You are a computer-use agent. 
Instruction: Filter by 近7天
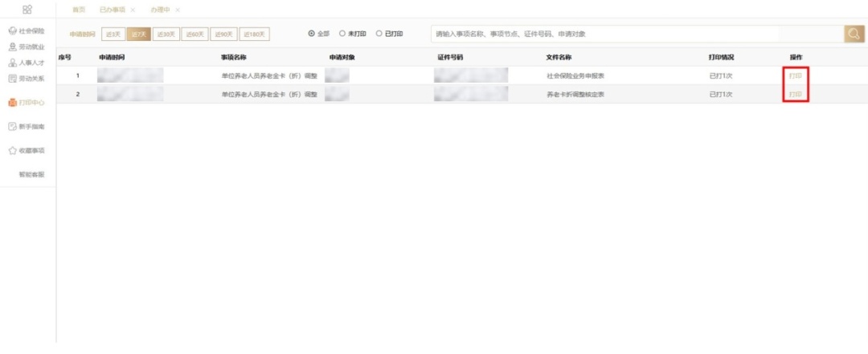(x=139, y=35)
